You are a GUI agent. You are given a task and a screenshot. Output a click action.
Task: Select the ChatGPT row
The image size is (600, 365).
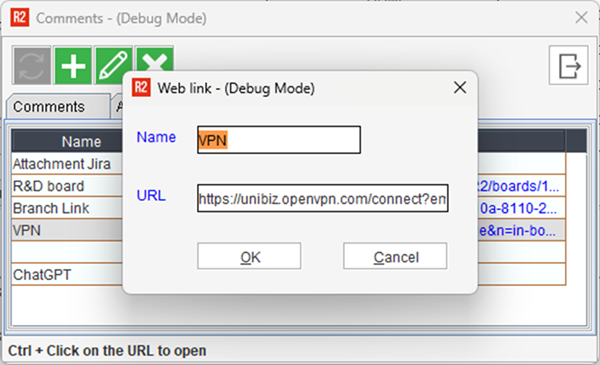(x=67, y=275)
